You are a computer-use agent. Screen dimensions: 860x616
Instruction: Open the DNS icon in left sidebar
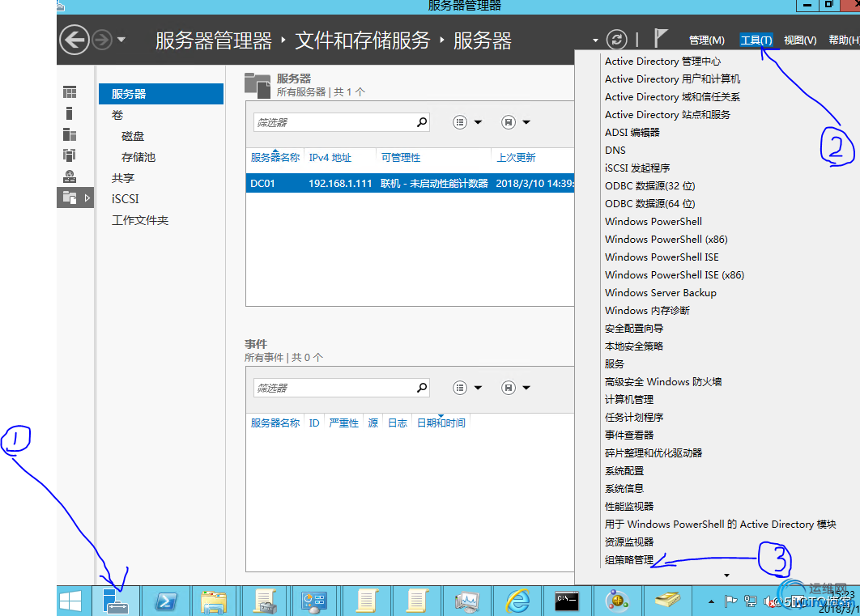(70, 176)
